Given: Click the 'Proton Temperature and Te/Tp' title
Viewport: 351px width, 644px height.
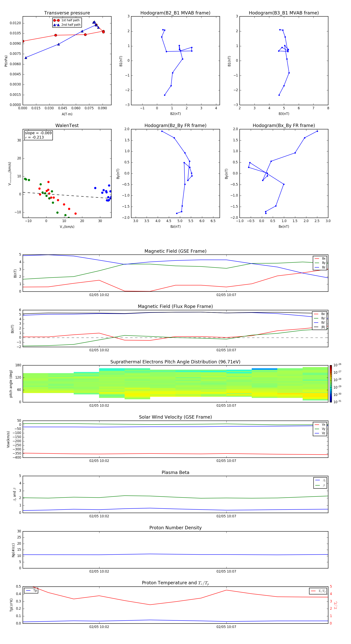Looking at the screenshot, I should (175, 583).
